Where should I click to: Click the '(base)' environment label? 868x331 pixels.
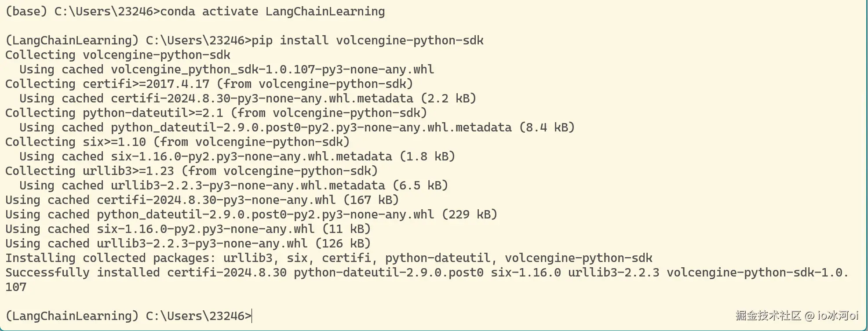point(26,11)
